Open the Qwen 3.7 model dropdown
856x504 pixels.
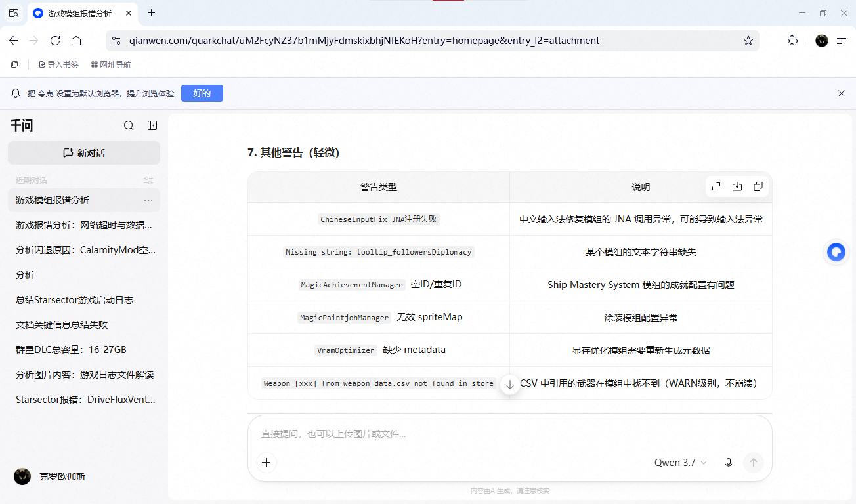tap(681, 463)
